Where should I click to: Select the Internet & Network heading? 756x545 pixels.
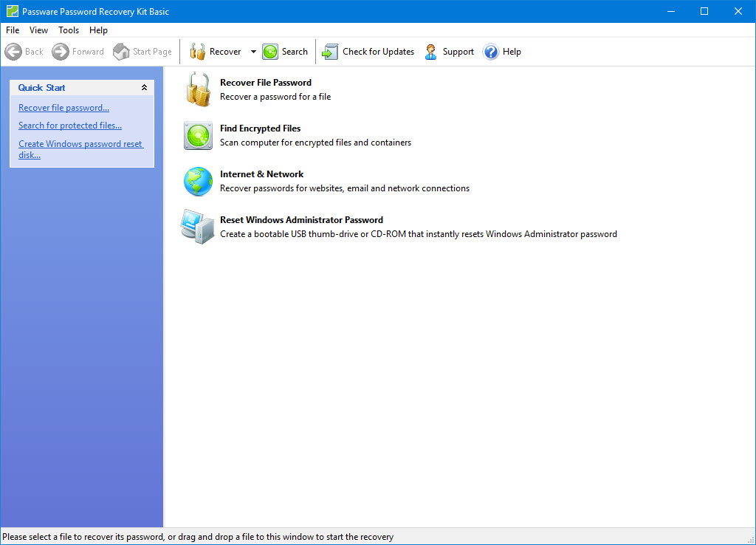[262, 174]
